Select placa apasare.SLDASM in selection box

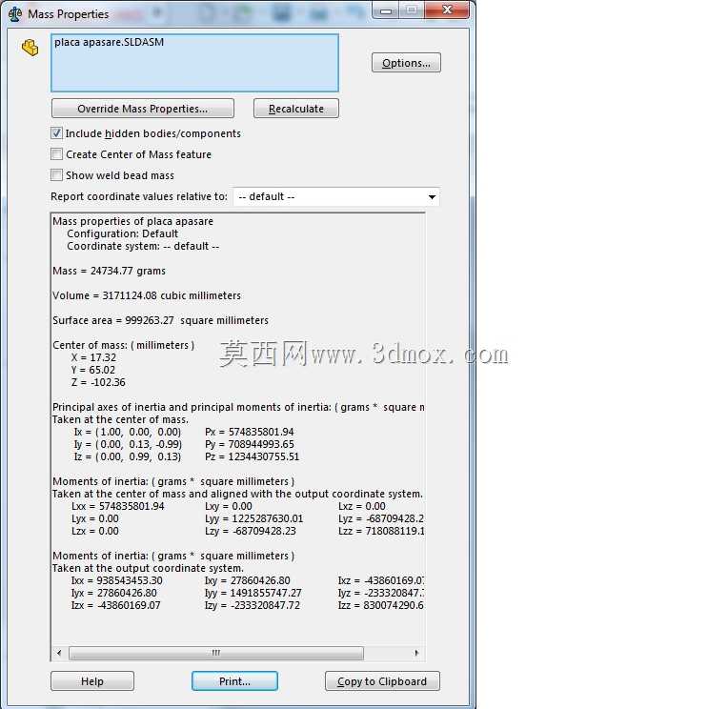110,42
